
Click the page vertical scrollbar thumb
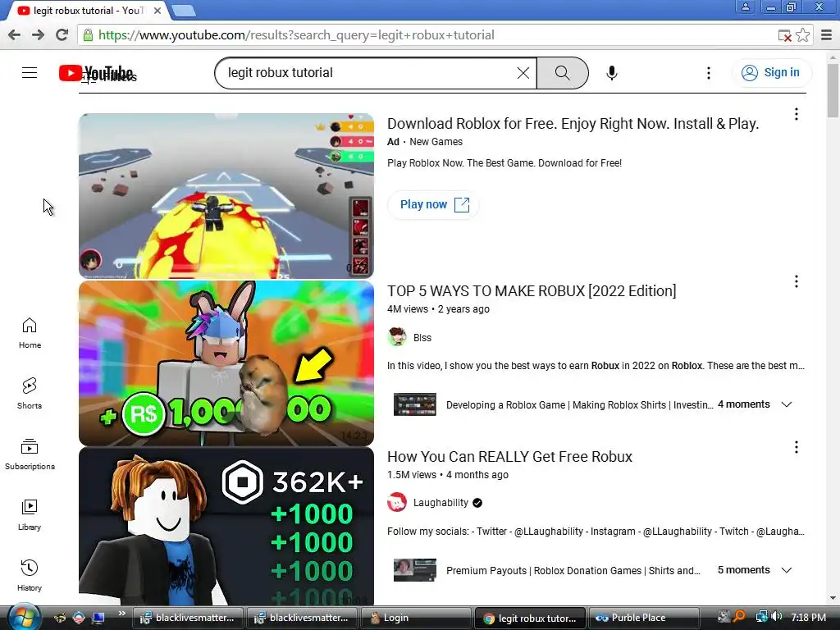tap(833, 89)
